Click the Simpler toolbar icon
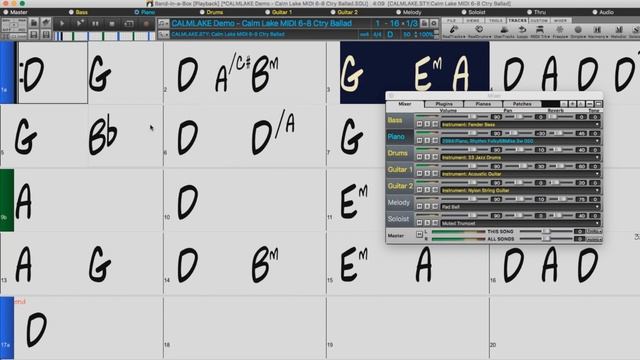The height and width of the screenshot is (360, 640). click(x=578, y=31)
